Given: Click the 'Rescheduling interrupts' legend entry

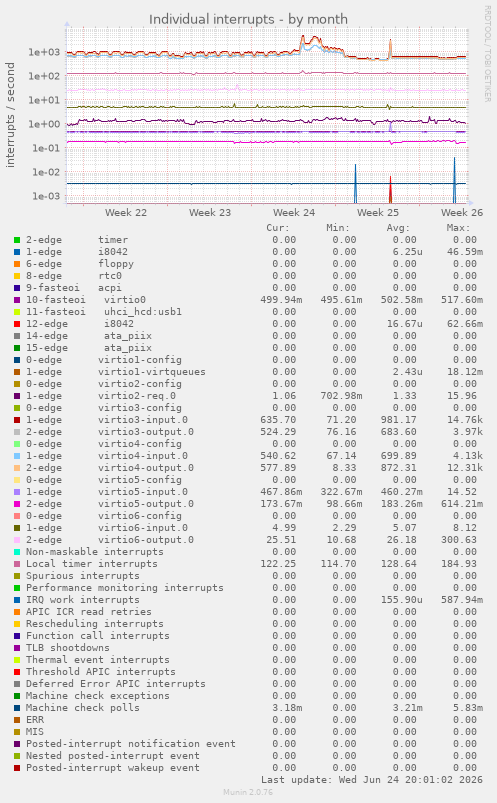Looking at the screenshot, I should click(95, 624).
